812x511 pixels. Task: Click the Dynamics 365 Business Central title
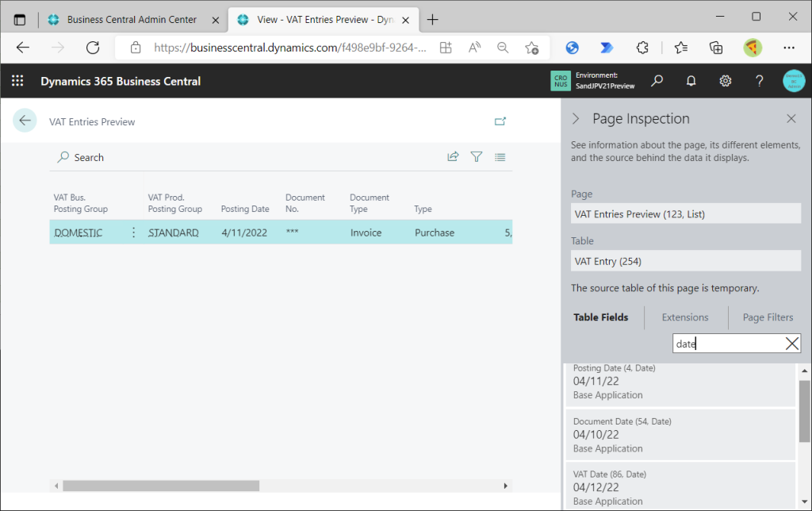point(121,81)
